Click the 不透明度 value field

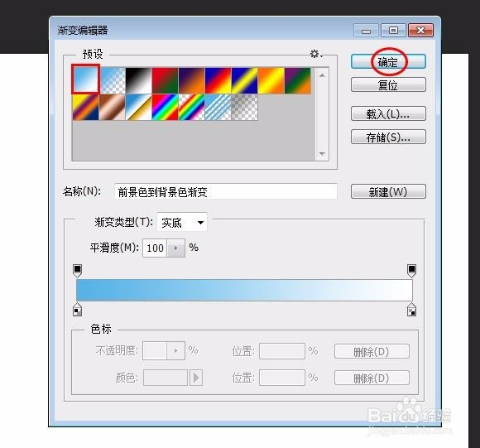155,350
